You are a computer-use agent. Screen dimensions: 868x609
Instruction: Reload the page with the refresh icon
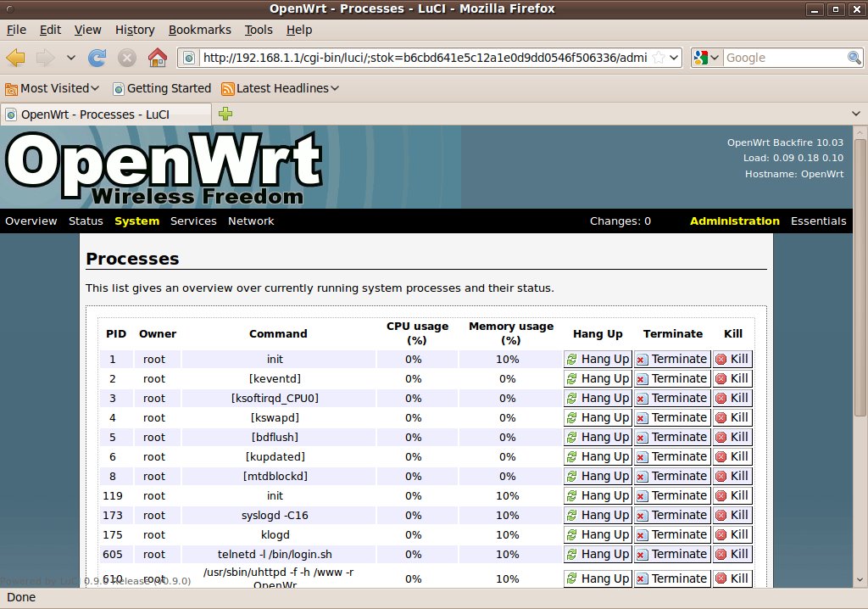coord(97,58)
